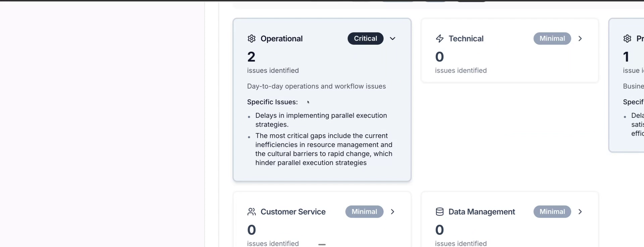Expand the Technical card chevron
644x247 pixels.
580,39
